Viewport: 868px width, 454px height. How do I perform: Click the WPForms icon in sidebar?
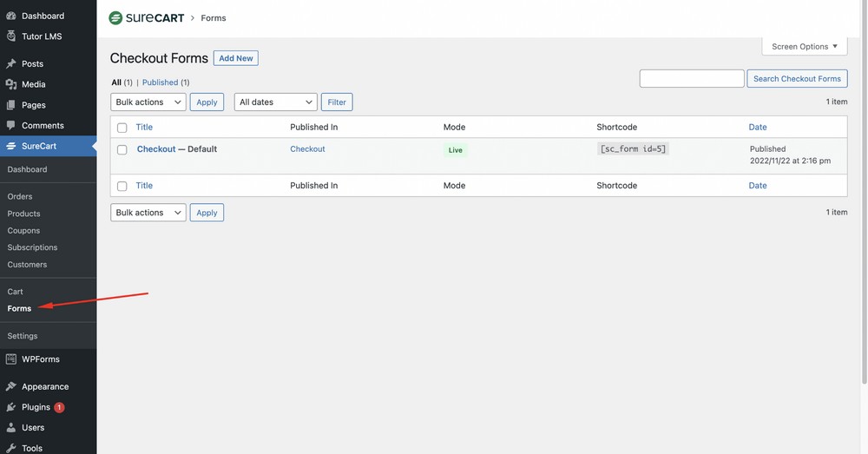pyautogui.click(x=11, y=359)
